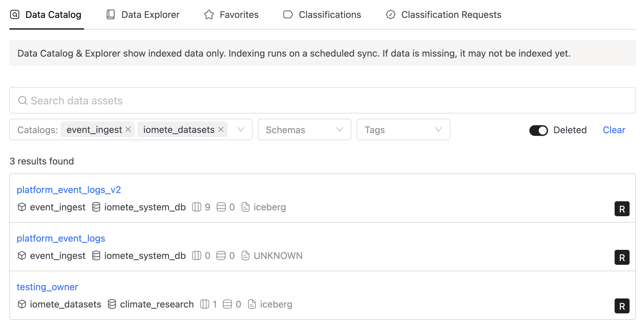Open the Schemas filter dropdown

pyautogui.click(x=304, y=130)
